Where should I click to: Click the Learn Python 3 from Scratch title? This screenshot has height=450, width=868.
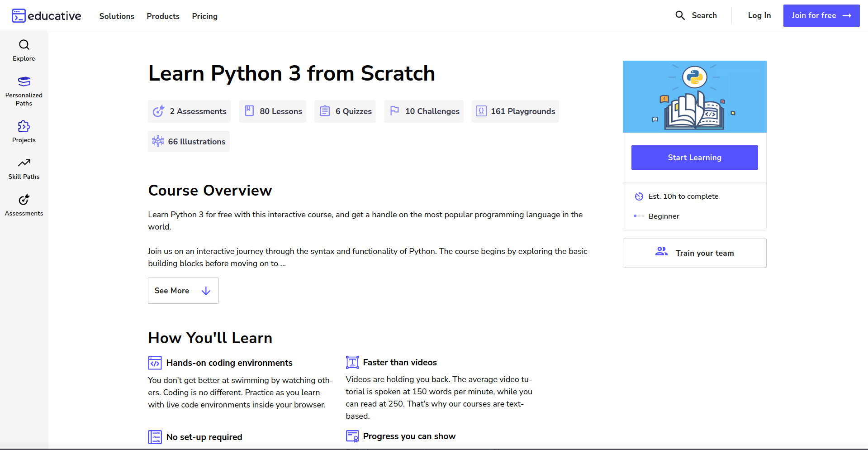click(x=291, y=73)
